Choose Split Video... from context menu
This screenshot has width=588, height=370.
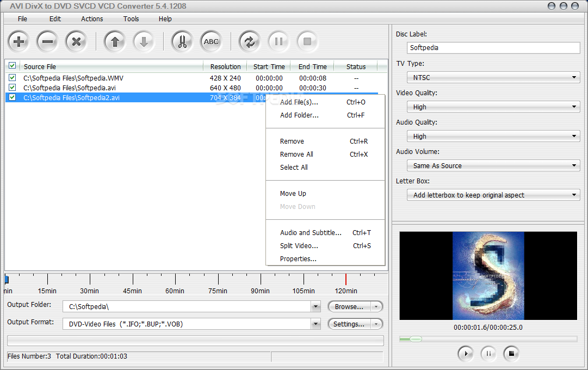[x=325, y=246]
